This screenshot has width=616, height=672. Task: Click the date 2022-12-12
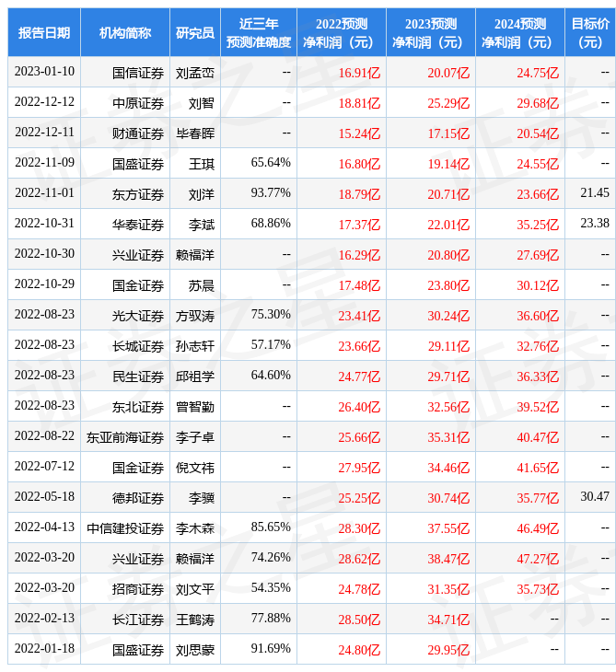44,101
